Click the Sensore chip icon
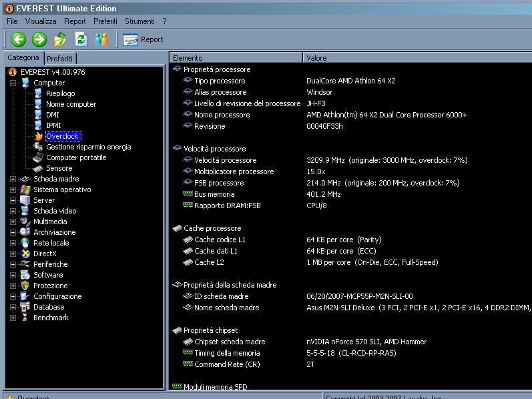This screenshot has width=532, height=399. pyautogui.click(x=38, y=168)
